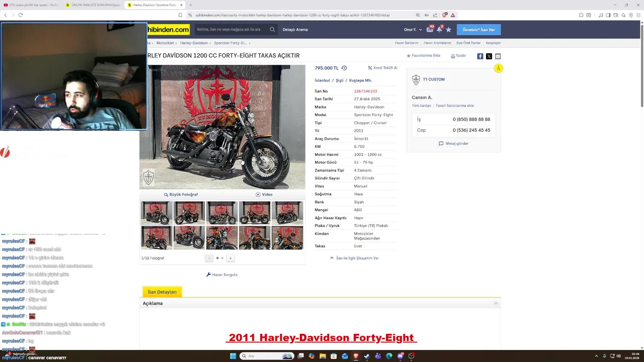Open Discord from taskbar
644x362 pixels.
(x=400, y=356)
